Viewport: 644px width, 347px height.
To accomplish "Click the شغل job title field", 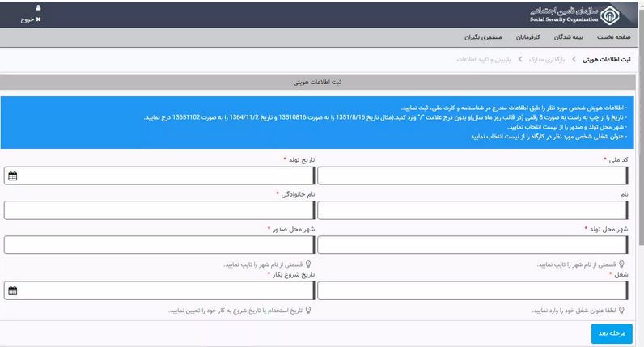I will 472,290.
